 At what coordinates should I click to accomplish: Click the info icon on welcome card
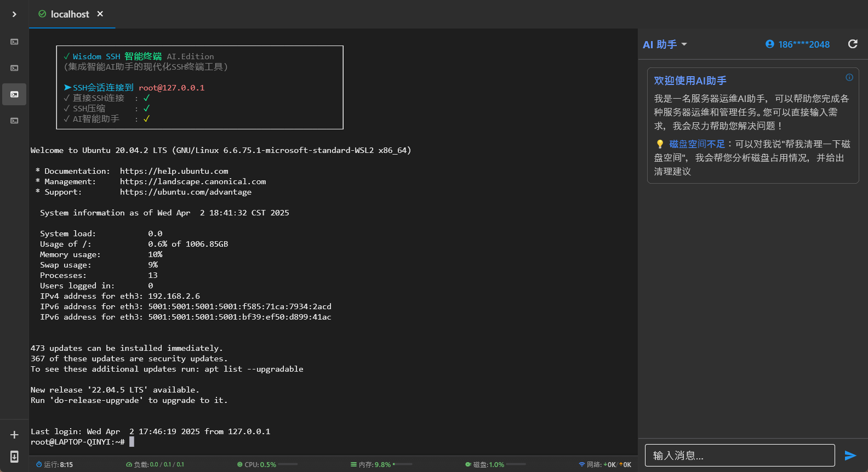pyautogui.click(x=849, y=77)
